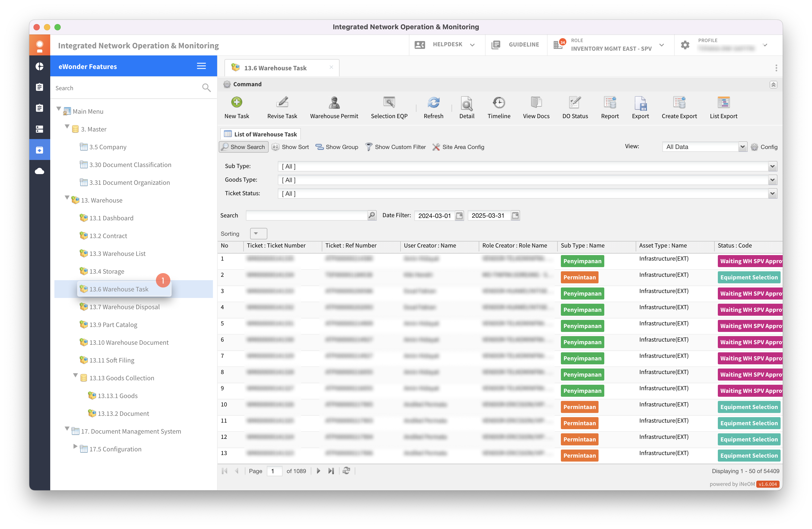Viewport: 812px width, 529px height.
Task: Open Site Area Config
Action: pyautogui.click(x=458, y=147)
